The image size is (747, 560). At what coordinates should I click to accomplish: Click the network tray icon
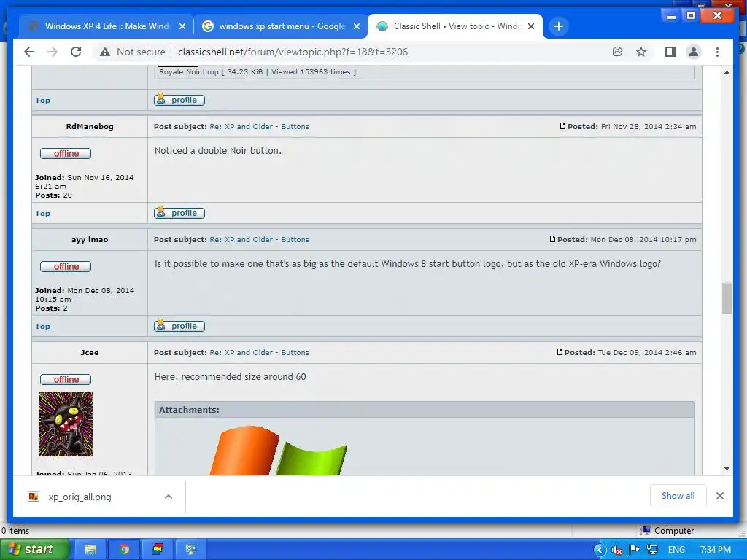coord(651,550)
